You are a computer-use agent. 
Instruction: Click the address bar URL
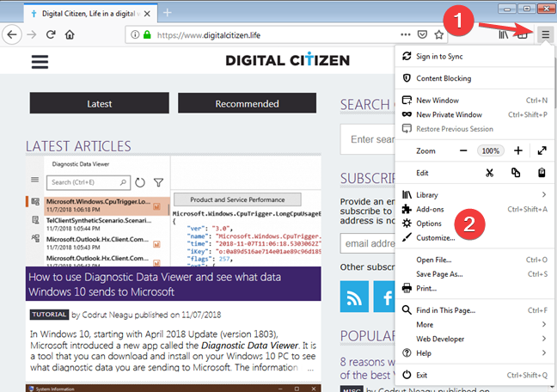pyautogui.click(x=209, y=35)
